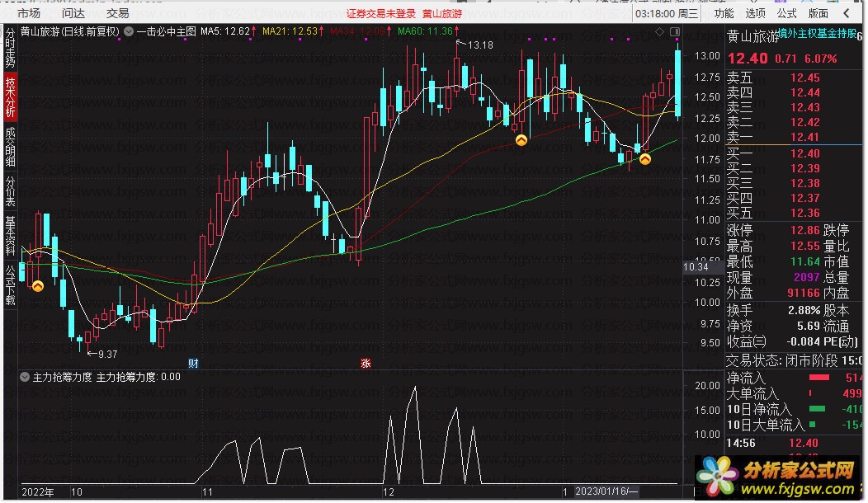868x503 pixels.
Task: Click the 卖一 12.41 order row
Action: pos(773,137)
